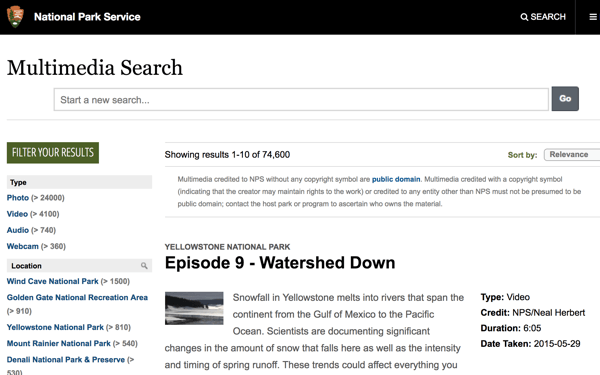Filter results by Video type
The height and width of the screenshot is (375, 600).
pyautogui.click(x=17, y=214)
